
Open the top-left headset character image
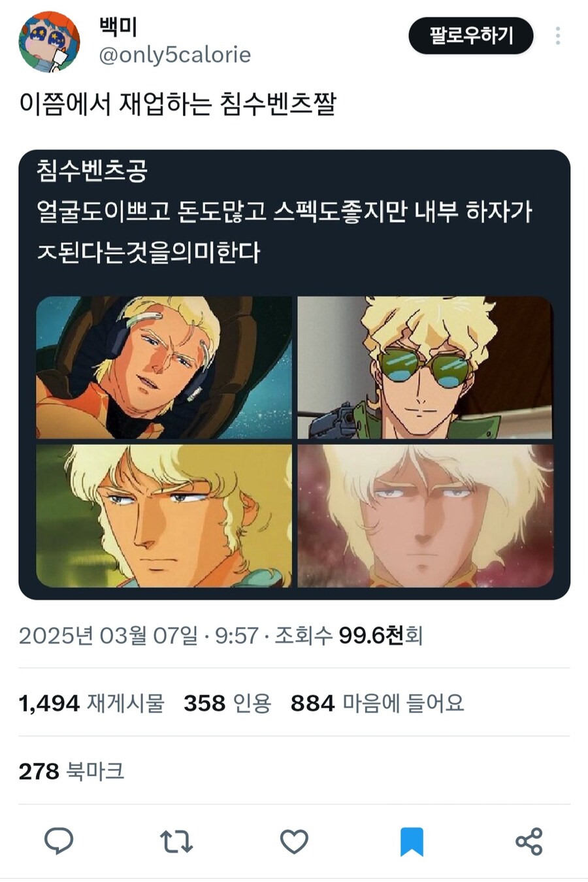[164, 367]
